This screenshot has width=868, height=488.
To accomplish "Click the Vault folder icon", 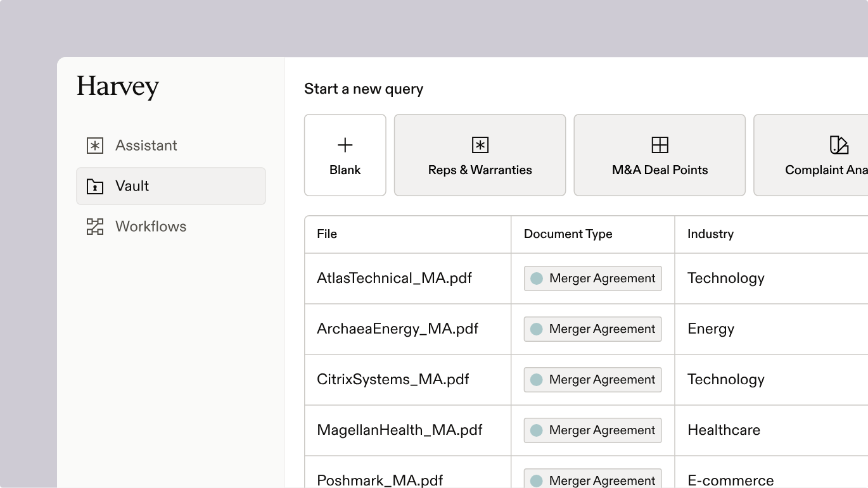I will tap(95, 186).
